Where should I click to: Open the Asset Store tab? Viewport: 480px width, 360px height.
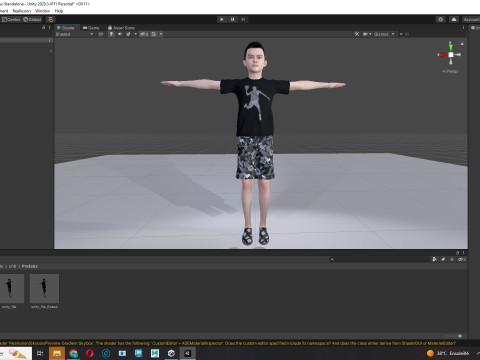tap(121, 28)
